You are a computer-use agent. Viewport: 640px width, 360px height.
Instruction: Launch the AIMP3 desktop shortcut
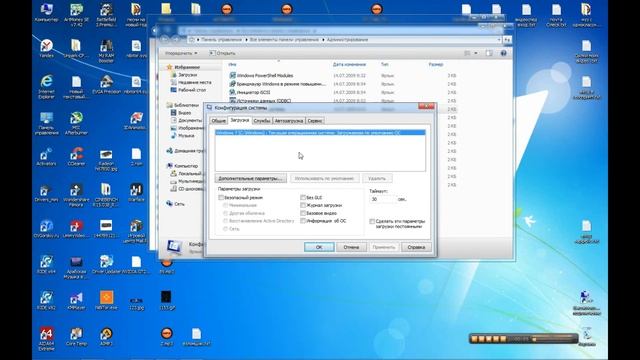point(106,336)
